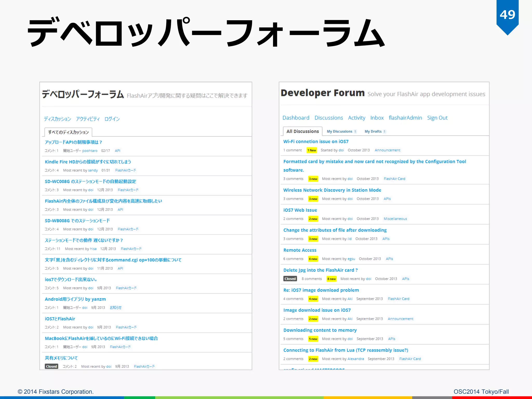Open the command.cgi op=100 thread
The image size is (532, 399).
click(x=113, y=260)
